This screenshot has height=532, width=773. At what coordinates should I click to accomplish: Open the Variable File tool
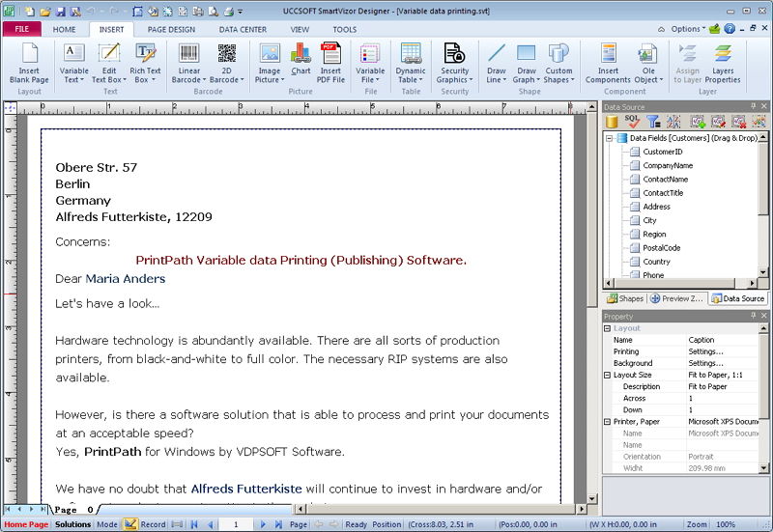pyautogui.click(x=370, y=63)
